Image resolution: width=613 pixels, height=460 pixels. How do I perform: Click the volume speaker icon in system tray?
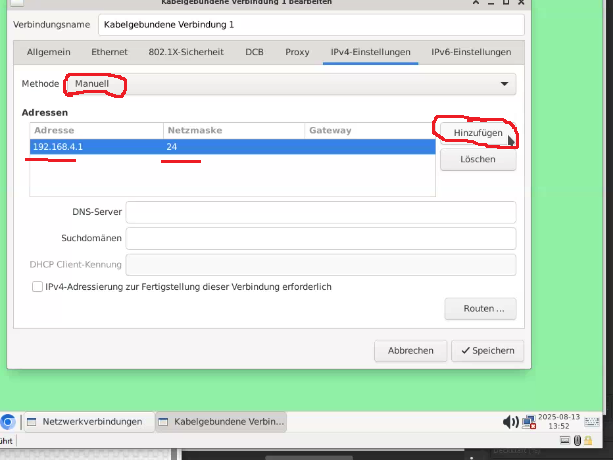point(508,422)
